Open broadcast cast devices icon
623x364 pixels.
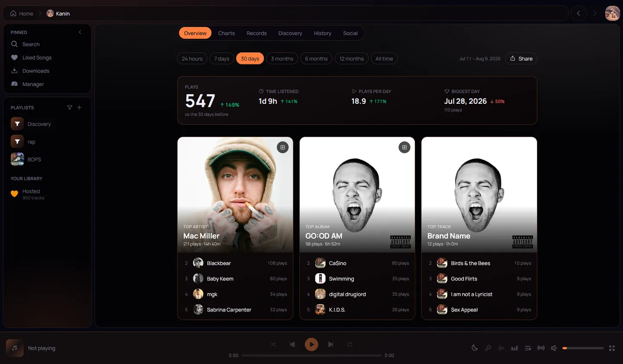(x=541, y=348)
